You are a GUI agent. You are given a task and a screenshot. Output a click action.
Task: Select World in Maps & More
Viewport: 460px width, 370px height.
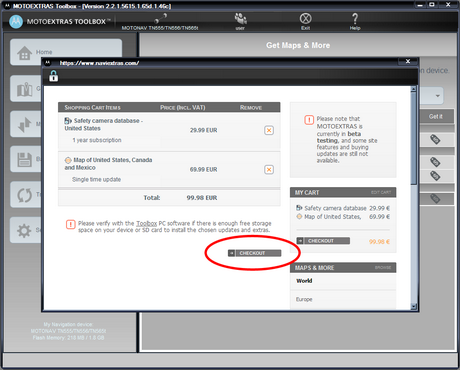(304, 281)
